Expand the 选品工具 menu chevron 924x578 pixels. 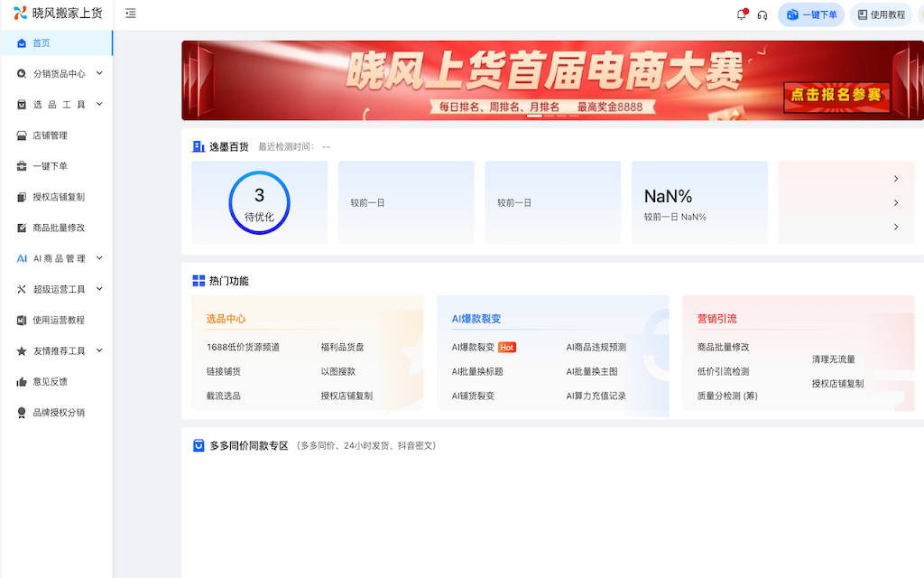[99, 104]
